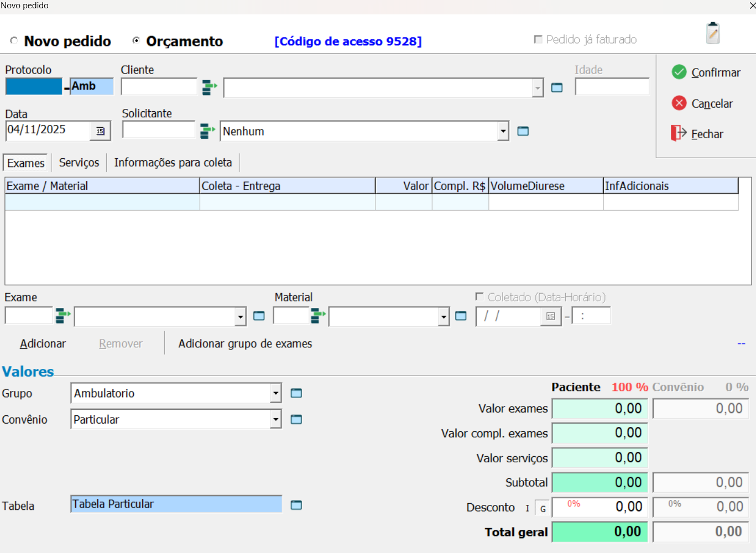Click the search icon next to Cliente code
The image size is (756, 553).
click(x=209, y=87)
